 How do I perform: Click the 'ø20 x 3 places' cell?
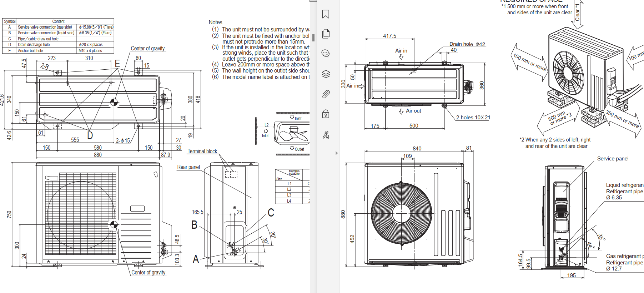(95, 45)
